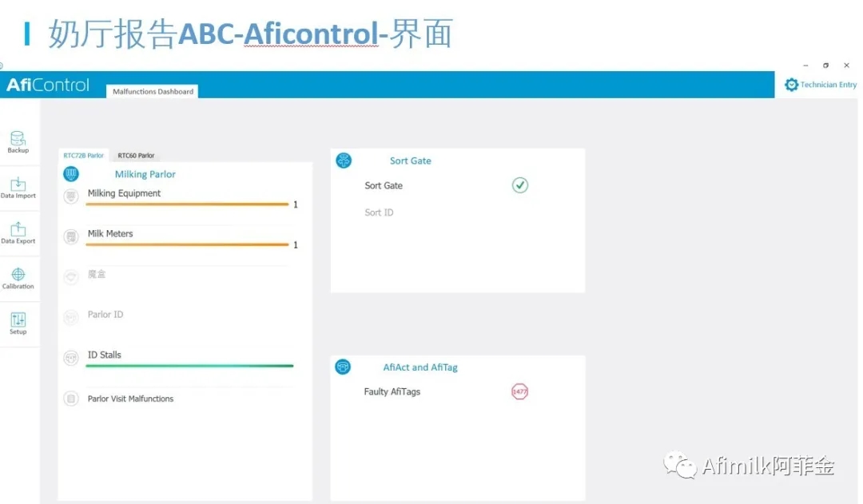863x504 pixels.
Task: Click the Sort Gate row label
Action: click(x=384, y=186)
